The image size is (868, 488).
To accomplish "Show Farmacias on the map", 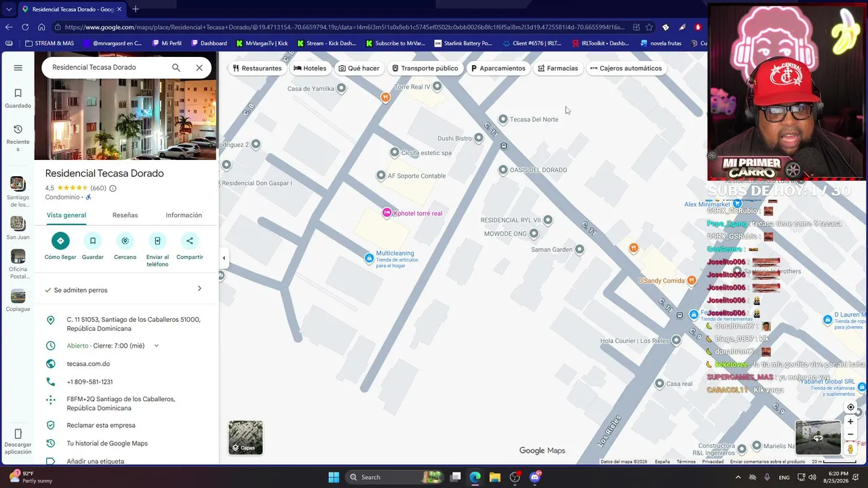I will point(558,68).
